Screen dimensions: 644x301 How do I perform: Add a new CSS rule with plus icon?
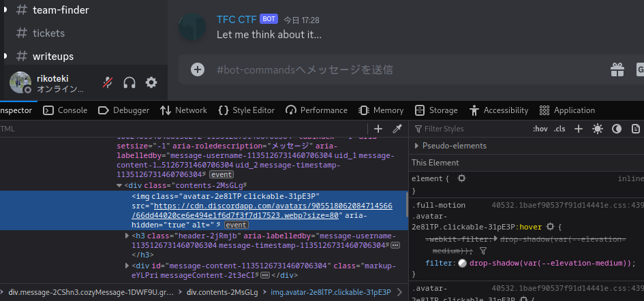pos(579,129)
